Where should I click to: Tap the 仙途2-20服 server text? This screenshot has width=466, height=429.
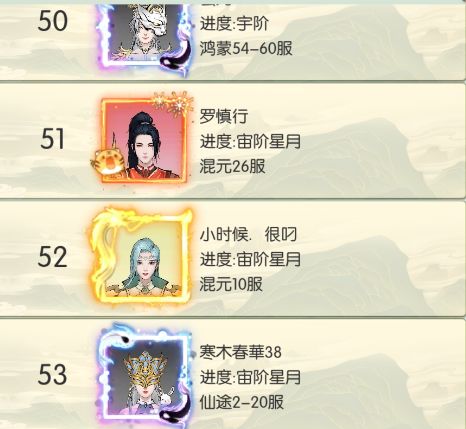click(242, 402)
